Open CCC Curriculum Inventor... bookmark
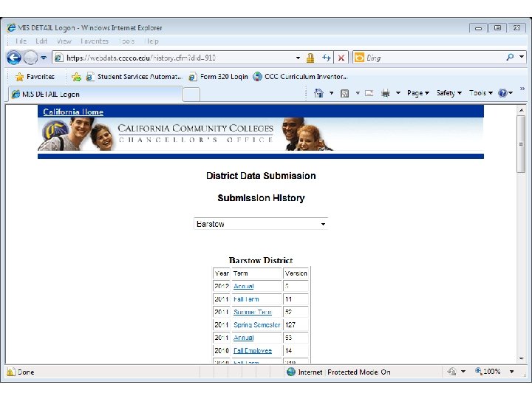This screenshot has height=399, width=532. point(301,77)
